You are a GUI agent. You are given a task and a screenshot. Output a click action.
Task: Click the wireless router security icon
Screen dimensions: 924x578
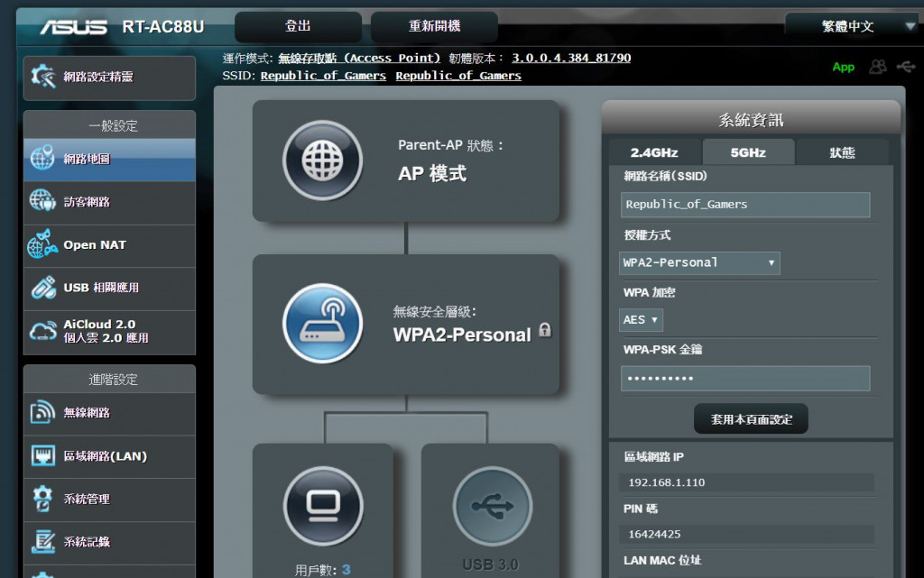(322, 323)
